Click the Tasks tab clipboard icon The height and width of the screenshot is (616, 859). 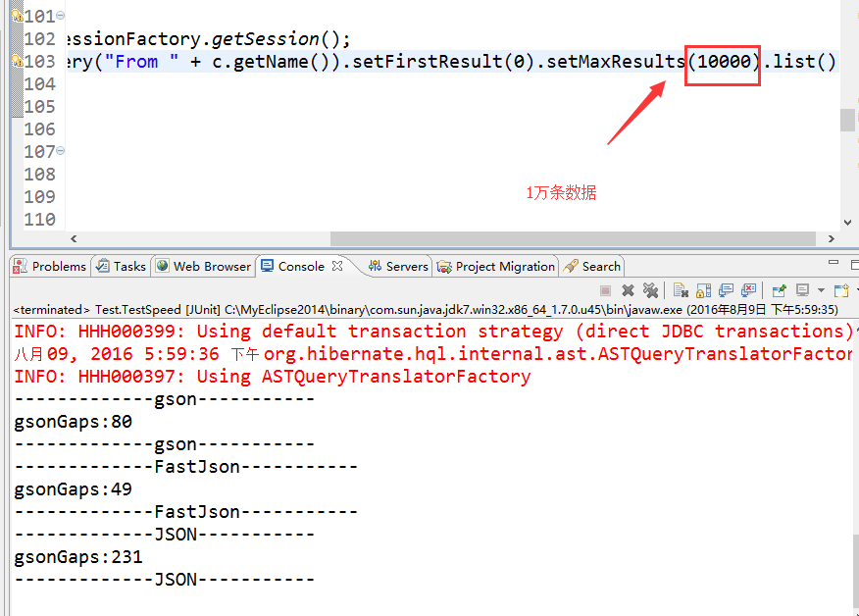(102, 266)
